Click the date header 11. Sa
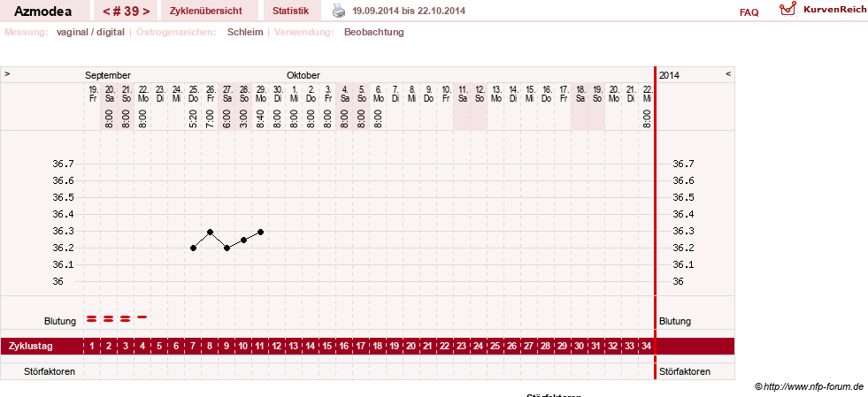 point(462,94)
